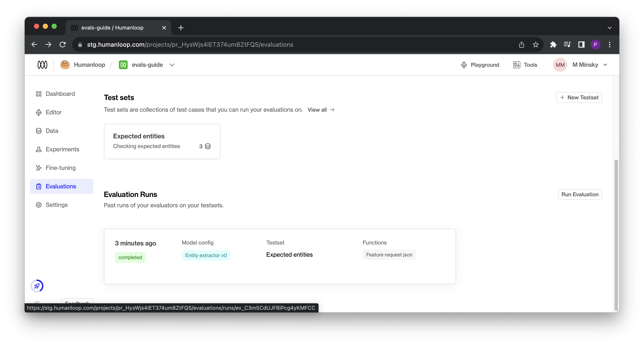This screenshot has height=345, width=644.
Task: Open the Playground from top bar
Action: (x=480, y=65)
